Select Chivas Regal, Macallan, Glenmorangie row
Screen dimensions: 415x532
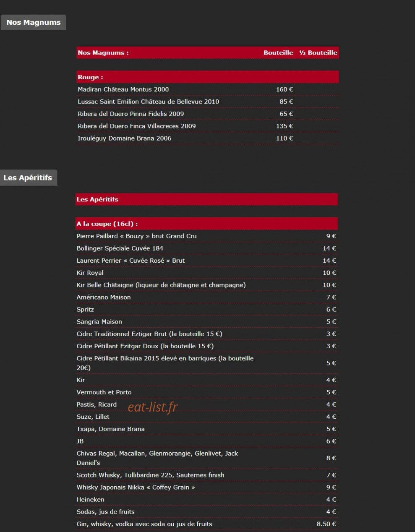206,458
